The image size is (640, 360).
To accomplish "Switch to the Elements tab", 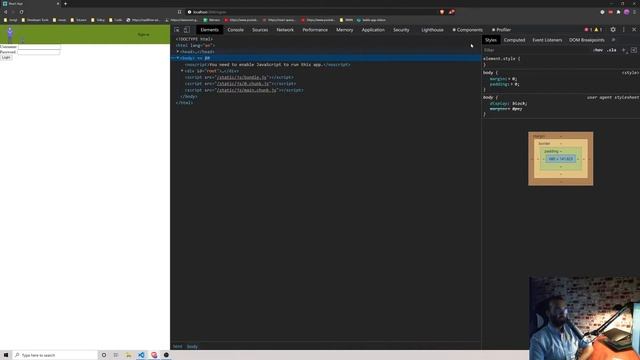I will (209, 30).
